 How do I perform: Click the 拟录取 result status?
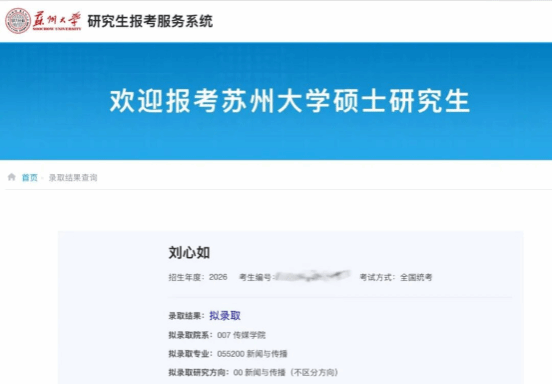(x=225, y=315)
